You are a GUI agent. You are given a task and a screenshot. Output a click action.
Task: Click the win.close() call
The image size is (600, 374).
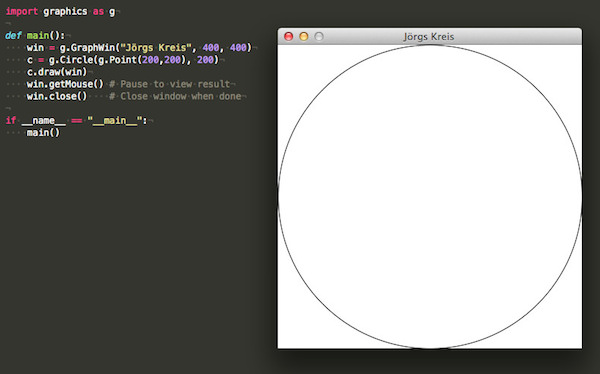coord(57,96)
